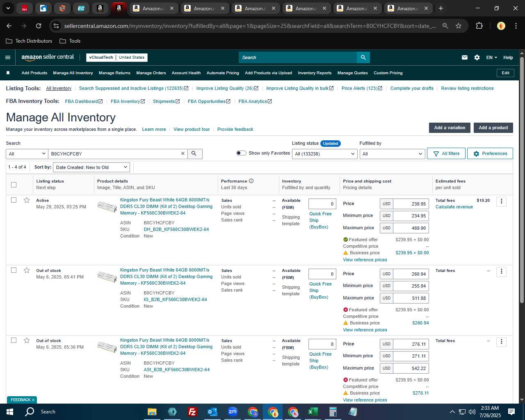Select checkbox for ASI_B2B_KF560C30BWEK2-64 row
The width and height of the screenshot is (525, 420).
[x=14, y=340]
